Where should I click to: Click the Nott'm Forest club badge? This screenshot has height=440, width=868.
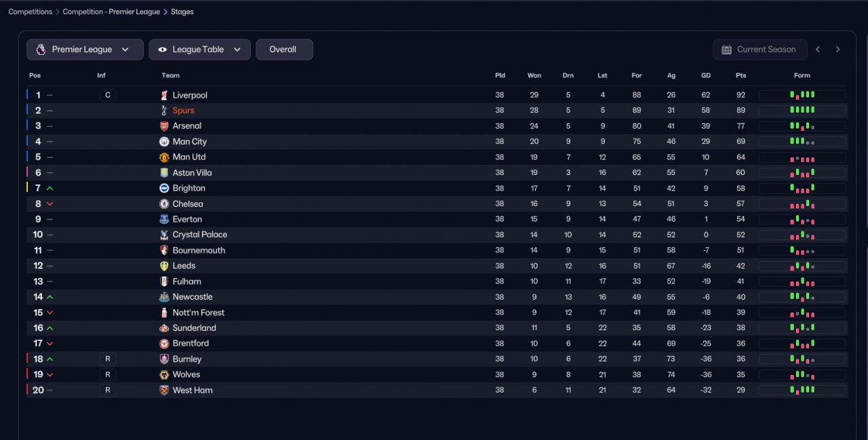coord(164,313)
